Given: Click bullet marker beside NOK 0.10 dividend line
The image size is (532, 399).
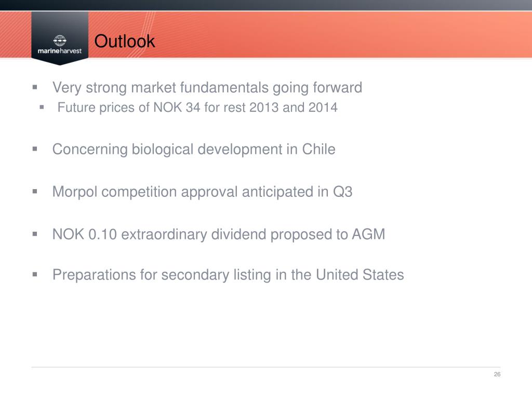Looking at the screenshot, I should 35,233.
